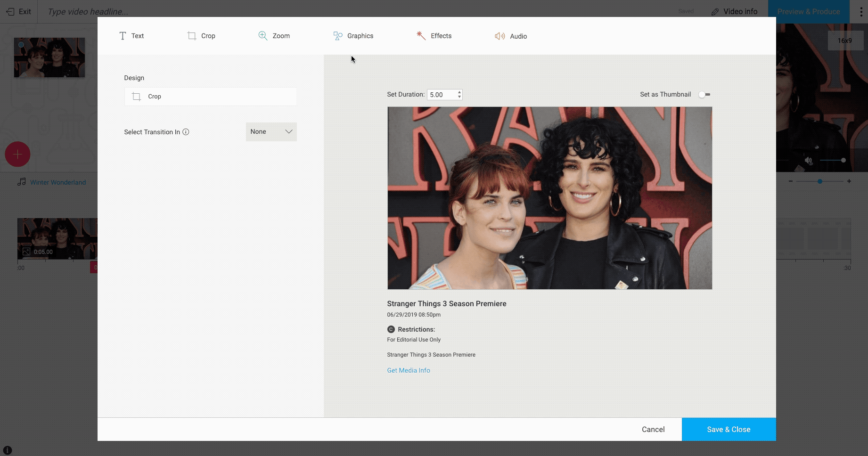Open the three-dot more options menu

(861, 12)
